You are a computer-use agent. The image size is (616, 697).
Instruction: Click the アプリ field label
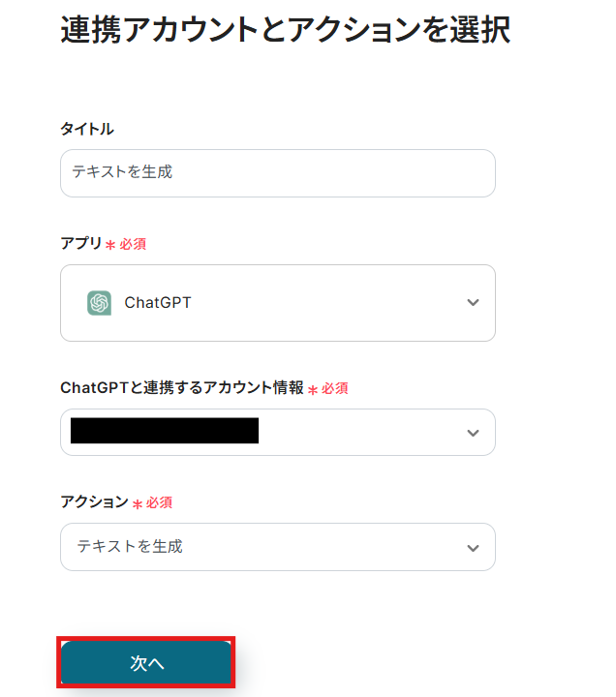80,244
